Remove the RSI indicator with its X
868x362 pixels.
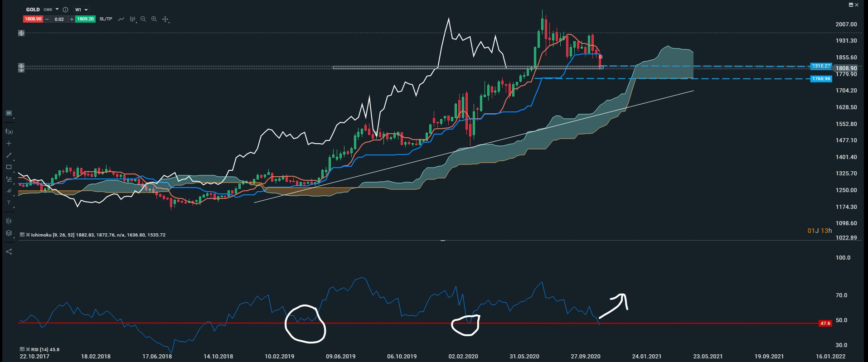[28, 349]
